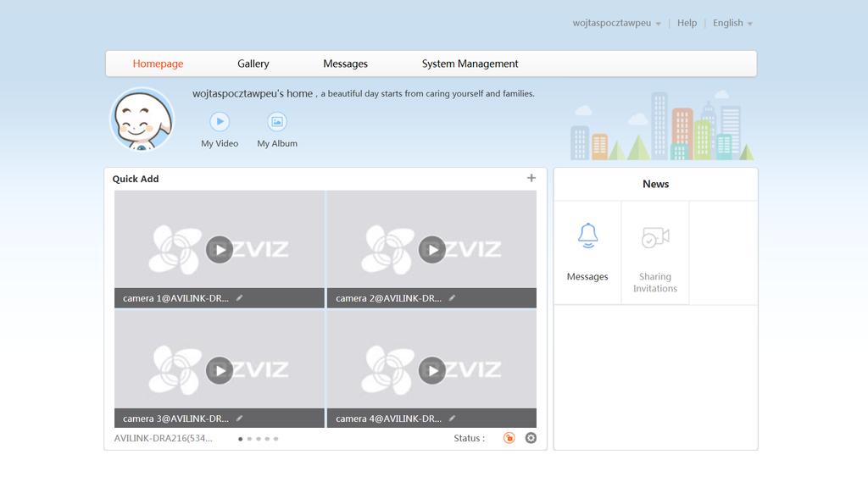Image resolution: width=868 pixels, height=488 pixels.
Task: Open device settings gear icon
Action: (x=531, y=438)
